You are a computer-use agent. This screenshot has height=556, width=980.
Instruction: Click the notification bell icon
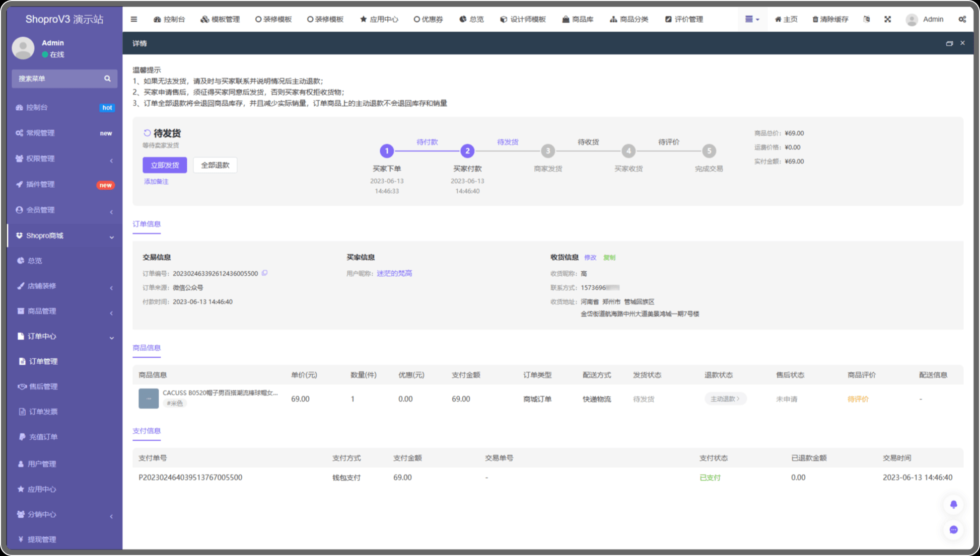click(953, 504)
